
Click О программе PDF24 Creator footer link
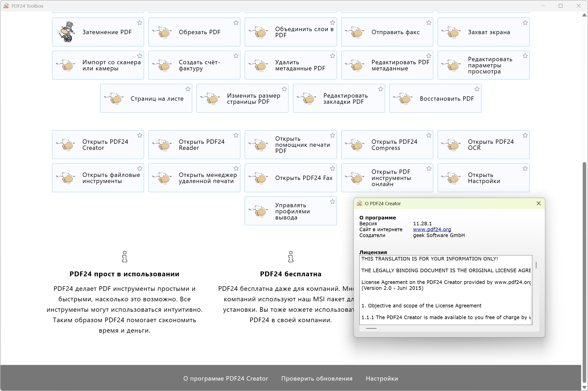pyautogui.click(x=226, y=379)
